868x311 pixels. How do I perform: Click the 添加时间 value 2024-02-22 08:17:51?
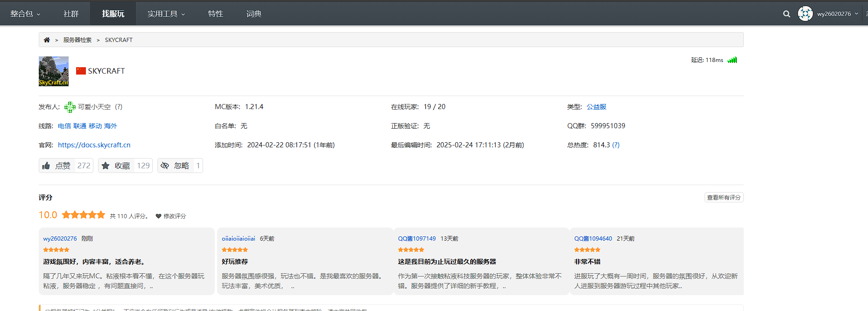pyautogui.click(x=279, y=145)
